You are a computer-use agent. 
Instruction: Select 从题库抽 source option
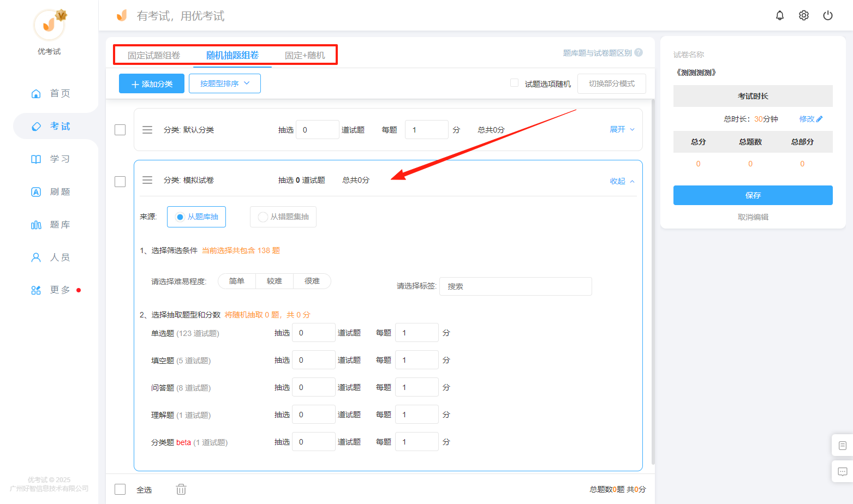tap(196, 217)
